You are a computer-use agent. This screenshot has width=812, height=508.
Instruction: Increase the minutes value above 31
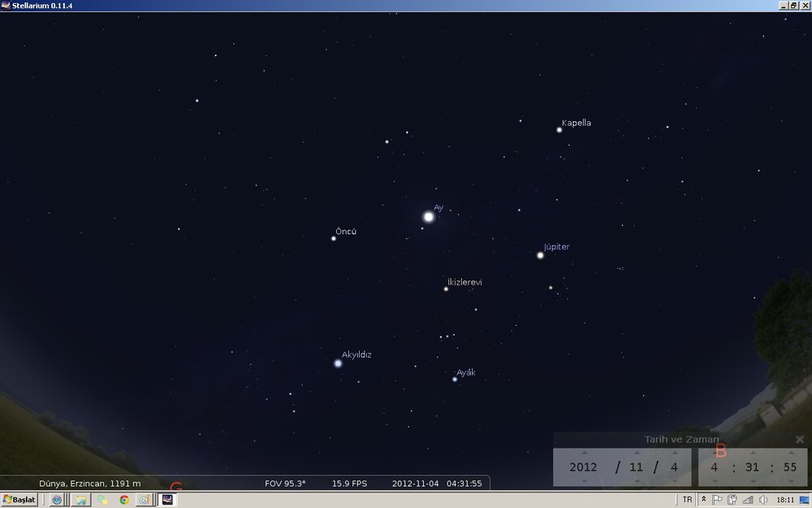(x=753, y=453)
